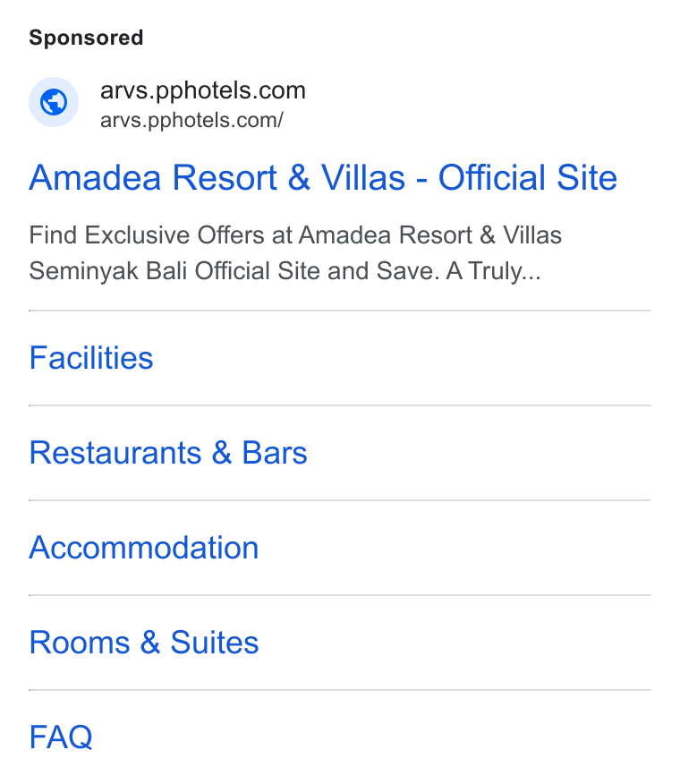Click the ad description starting 'Find Exclusive Offers'
Screen dimensions: 680x784
click(x=295, y=253)
